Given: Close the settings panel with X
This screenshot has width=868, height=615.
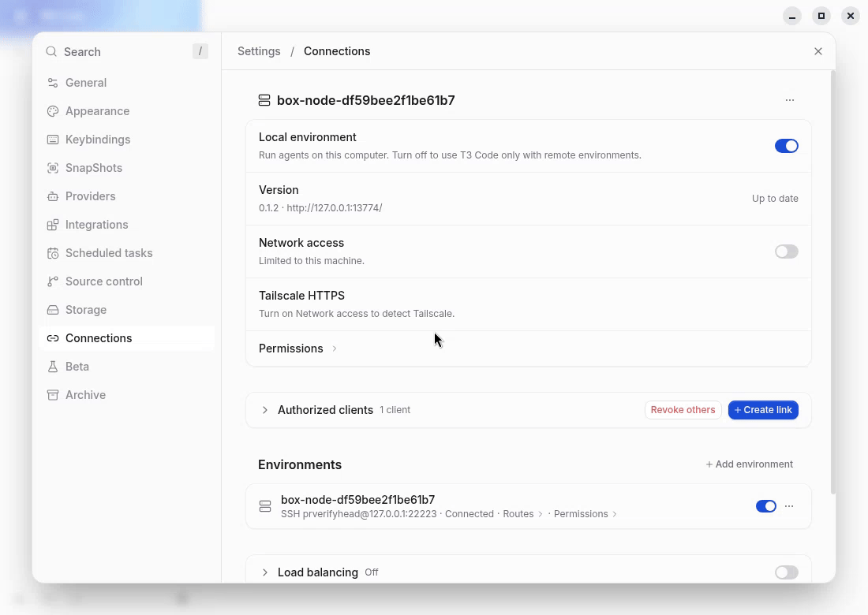Looking at the screenshot, I should point(818,51).
